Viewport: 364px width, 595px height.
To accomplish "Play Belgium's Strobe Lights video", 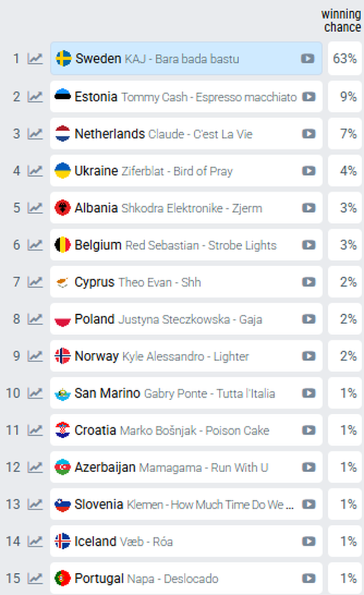I will (308, 245).
